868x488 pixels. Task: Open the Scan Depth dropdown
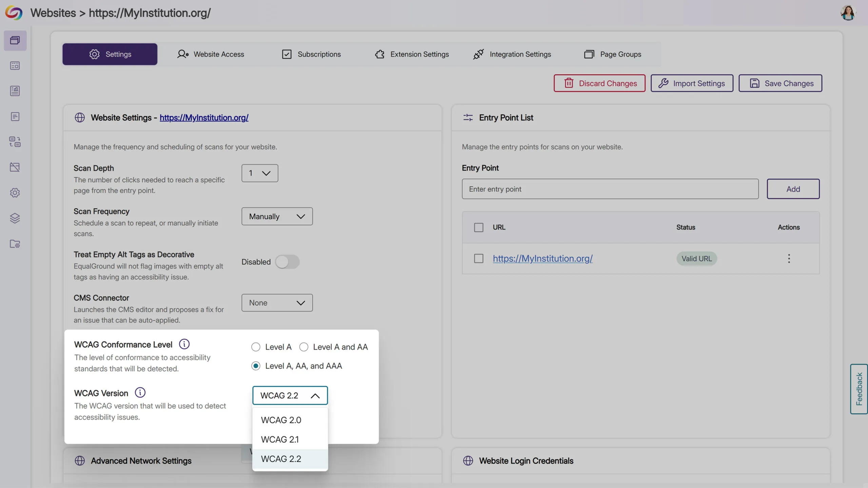(x=259, y=173)
